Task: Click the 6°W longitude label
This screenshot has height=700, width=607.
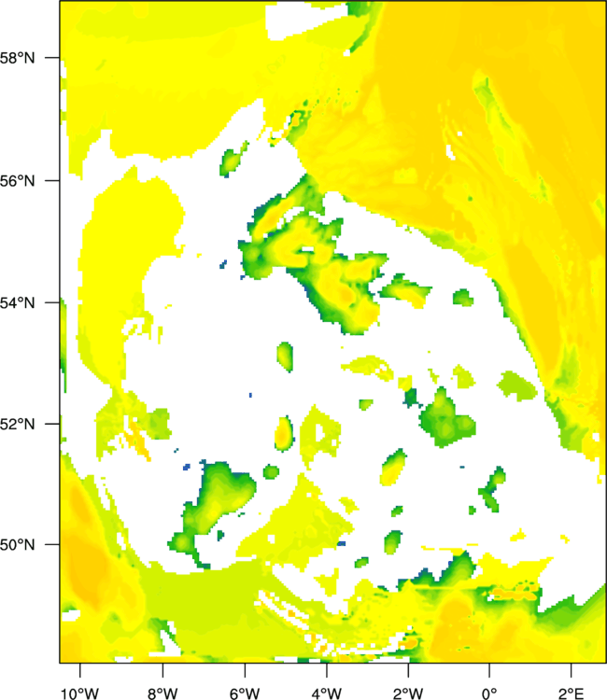Action: (245, 693)
